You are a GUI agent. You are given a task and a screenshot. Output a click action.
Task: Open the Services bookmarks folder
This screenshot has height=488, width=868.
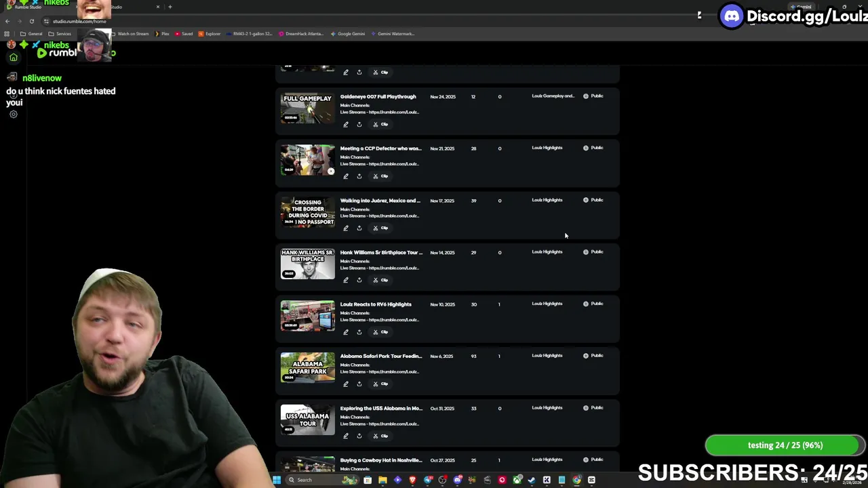(60, 34)
